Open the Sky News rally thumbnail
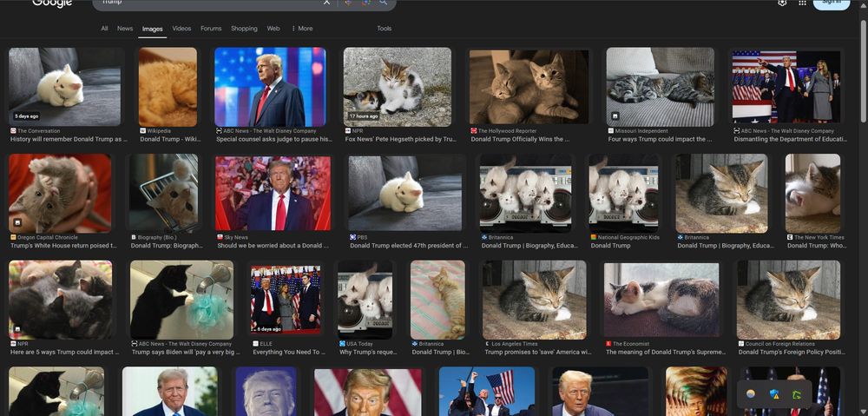The image size is (868, 416). click(x=273, y=194)
